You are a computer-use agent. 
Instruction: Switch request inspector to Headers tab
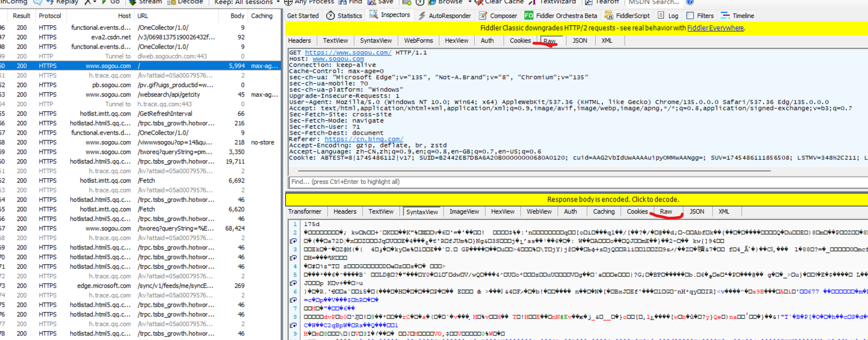[x=299, y=40]
